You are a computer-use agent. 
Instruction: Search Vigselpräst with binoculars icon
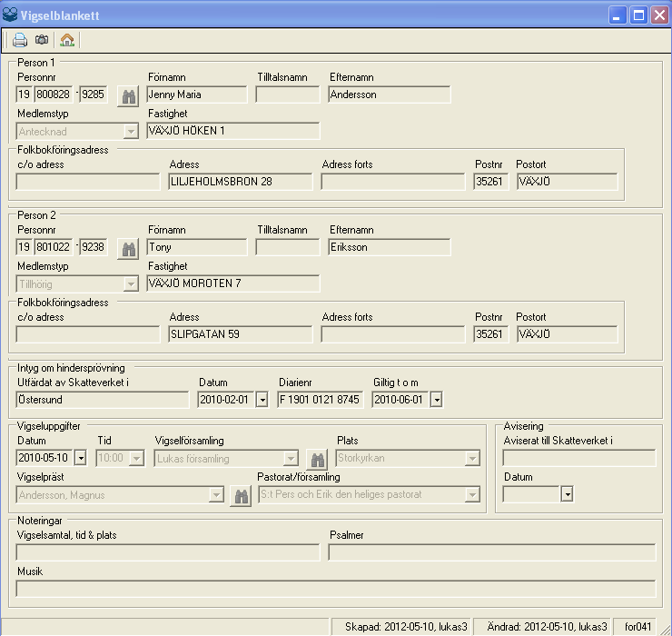[x=241, y=497]
